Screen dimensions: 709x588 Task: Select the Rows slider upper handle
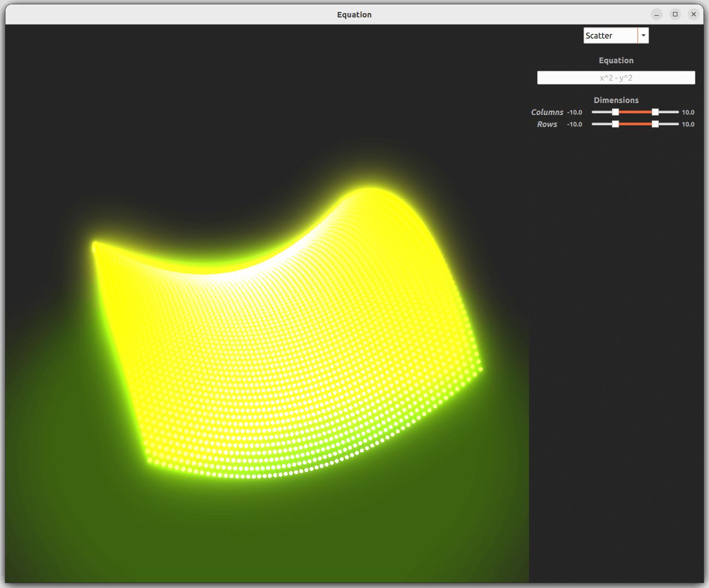(x=655, y=124)
